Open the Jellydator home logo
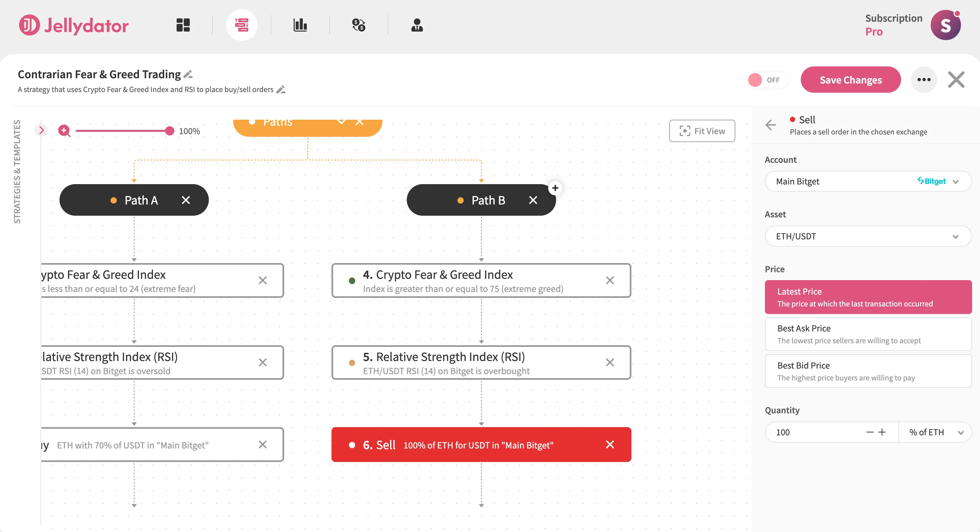 tap(74, 25)
